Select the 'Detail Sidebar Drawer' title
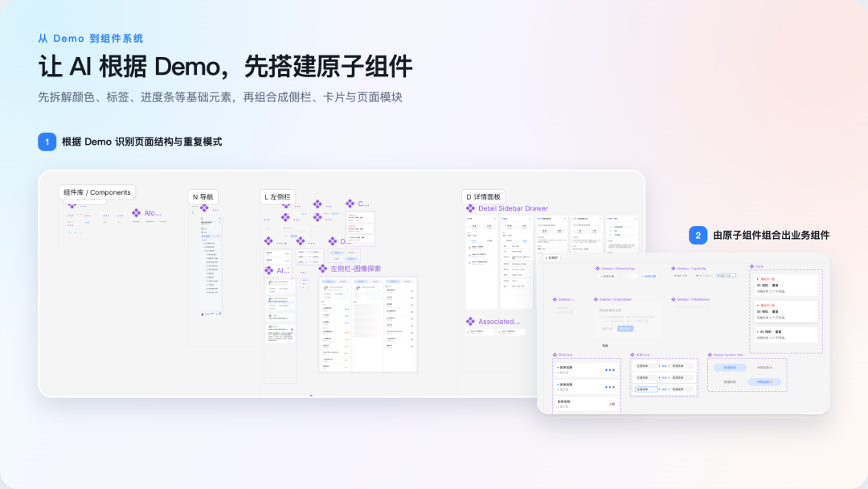Viewport: 868px width, 489px height. point(513,208)
